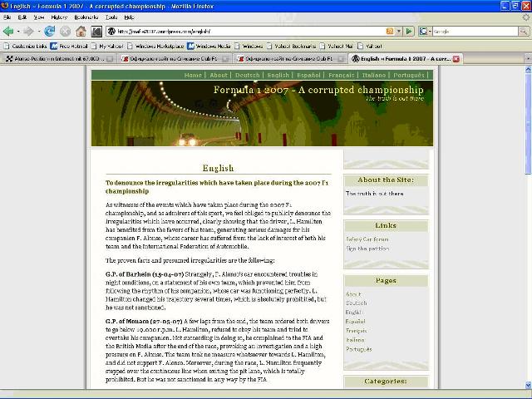The height and width of the screenshot is (399, 532).
Task: Open the Tools menu
Action: click(111, 17)
